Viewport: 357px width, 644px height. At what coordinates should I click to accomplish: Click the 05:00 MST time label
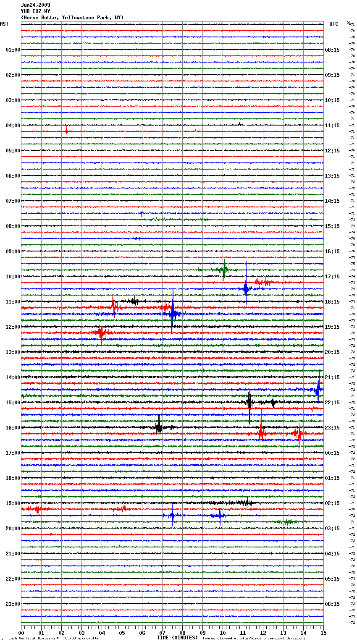tap(13, 151)
